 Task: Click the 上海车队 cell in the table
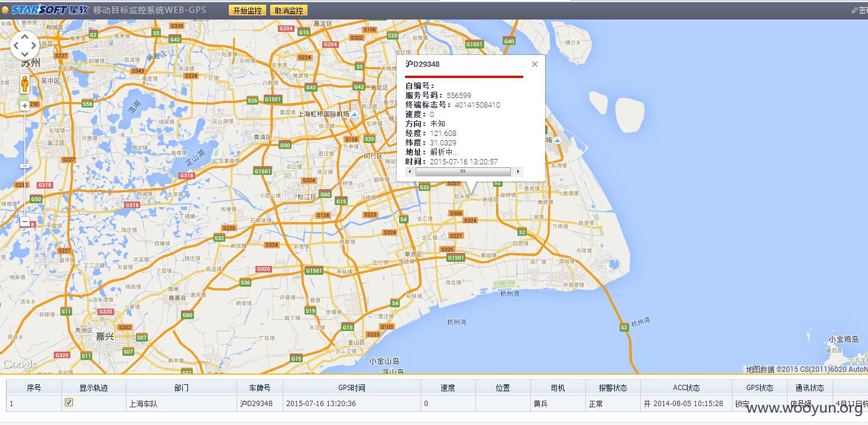pos(182,404)
